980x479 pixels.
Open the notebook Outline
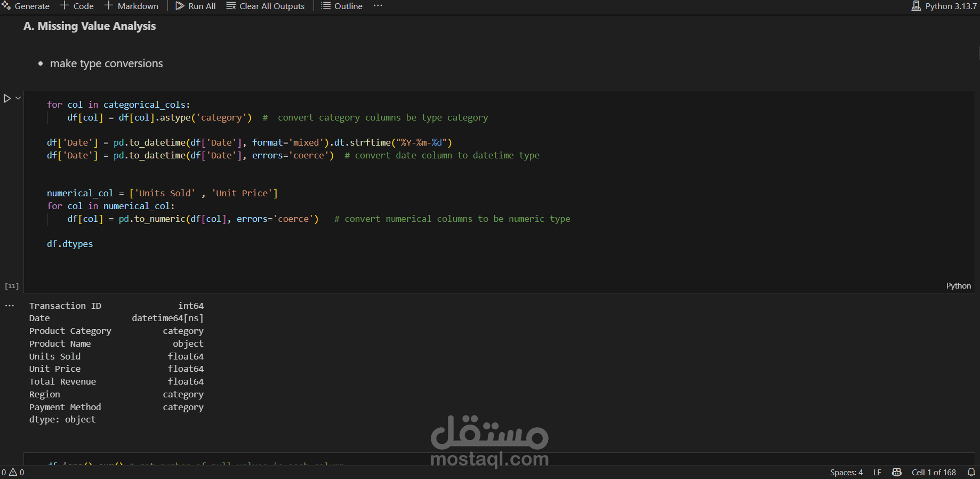click(x=342, y=6)
